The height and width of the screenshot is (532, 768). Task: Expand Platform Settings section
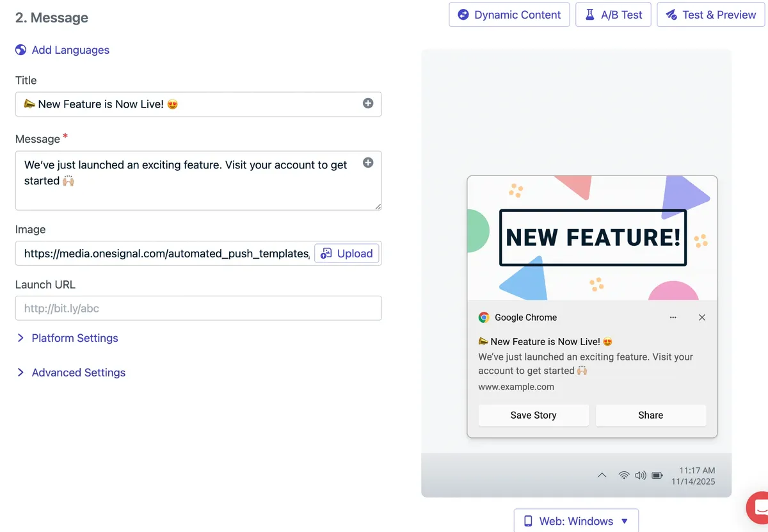[x=67, y=338]
